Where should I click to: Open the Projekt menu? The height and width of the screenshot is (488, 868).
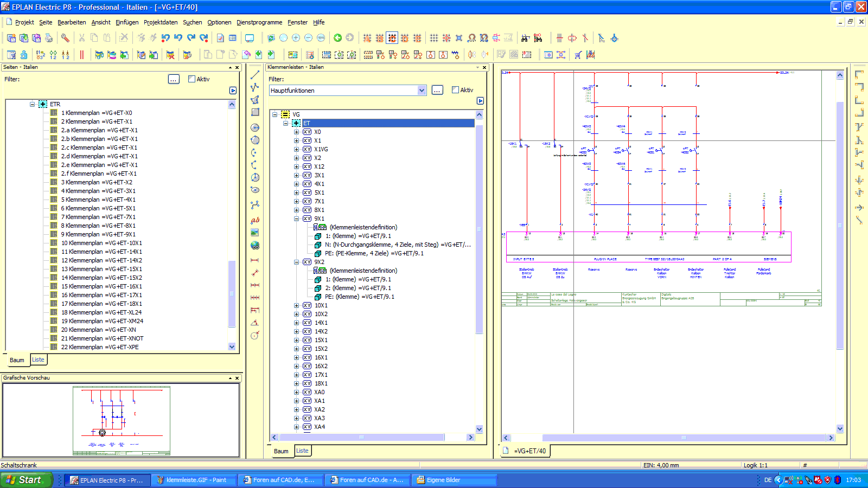point(24,22)
